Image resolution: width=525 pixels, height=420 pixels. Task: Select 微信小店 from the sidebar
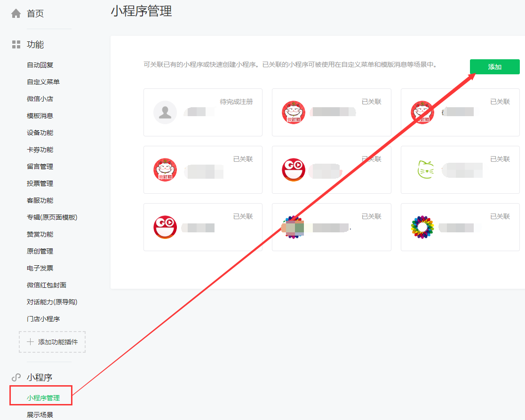pyautogui.click(x=40, y=99)
